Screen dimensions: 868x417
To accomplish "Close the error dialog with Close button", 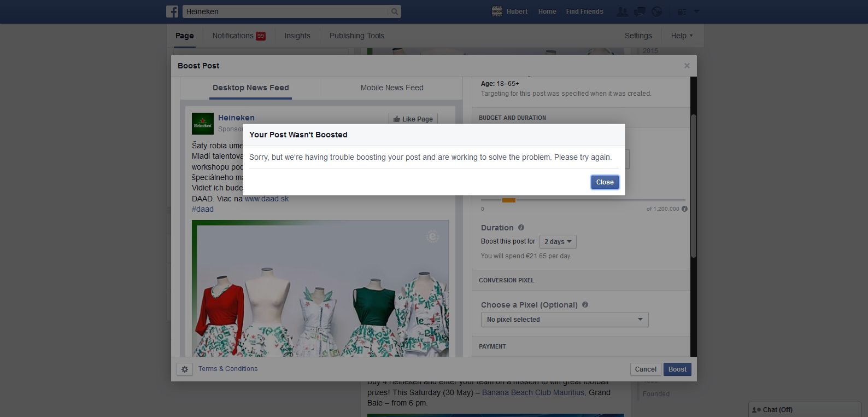I will pos(605,182).
